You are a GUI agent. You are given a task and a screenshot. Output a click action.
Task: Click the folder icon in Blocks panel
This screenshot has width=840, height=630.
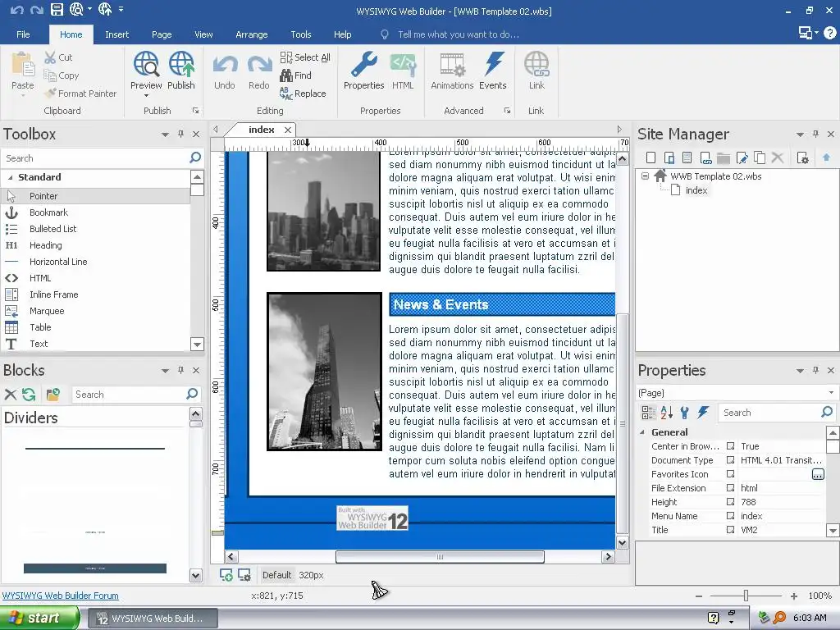53,395
